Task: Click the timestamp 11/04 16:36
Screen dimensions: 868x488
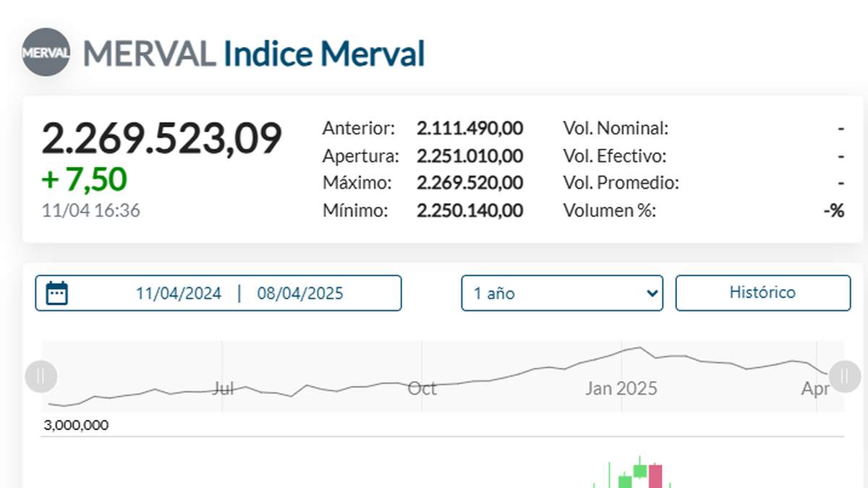Action: (90, 211)
